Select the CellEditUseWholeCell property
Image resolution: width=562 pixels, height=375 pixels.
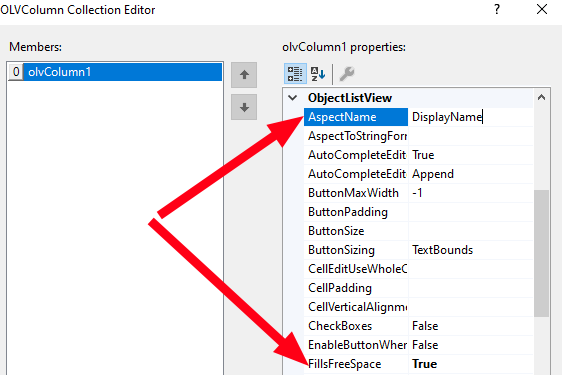[x=356, y=269]
